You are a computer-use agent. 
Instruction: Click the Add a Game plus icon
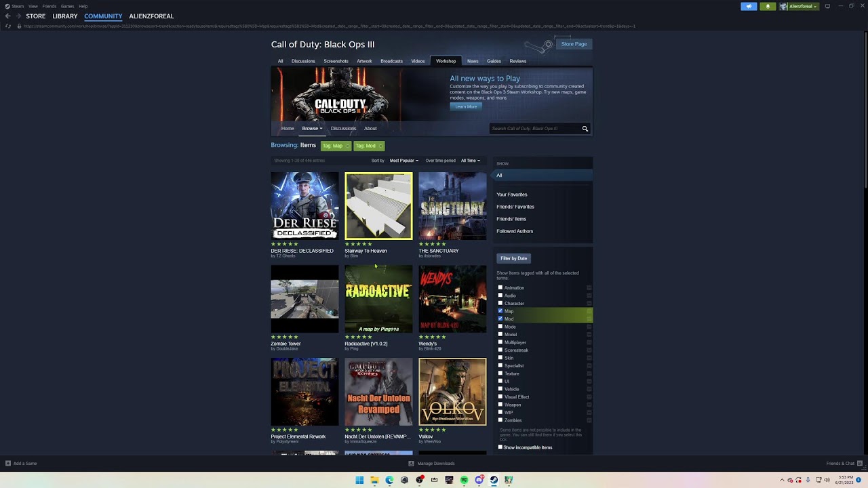[8, 464]
